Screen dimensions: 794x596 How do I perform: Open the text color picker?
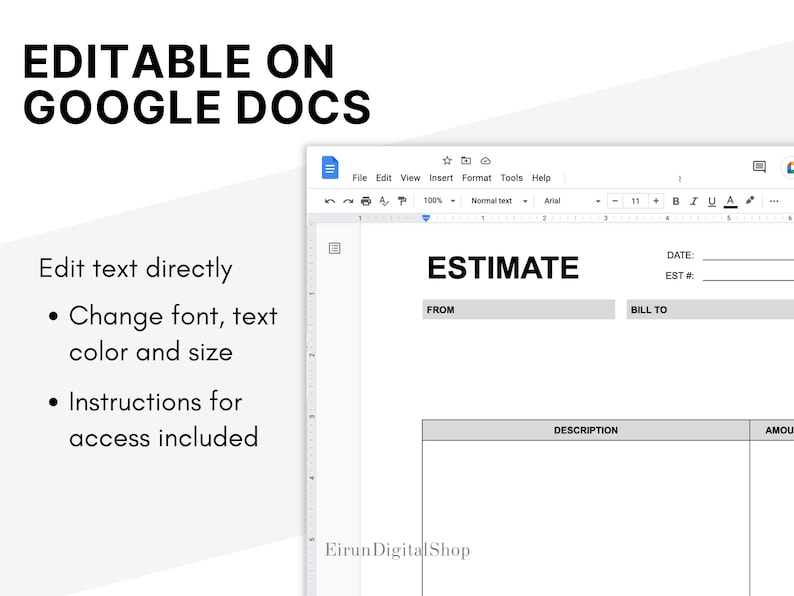[x=730, y=201]
